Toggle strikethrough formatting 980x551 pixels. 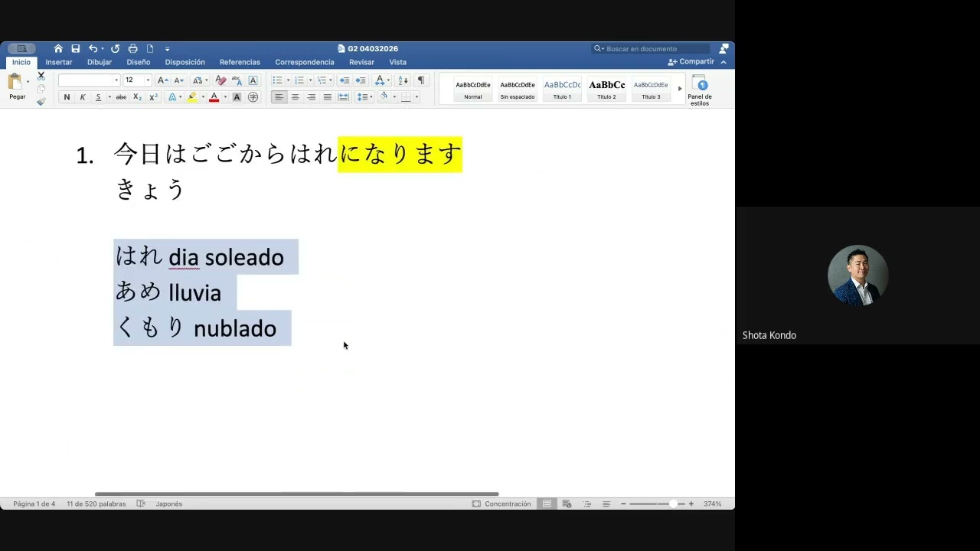click(121, 97)
